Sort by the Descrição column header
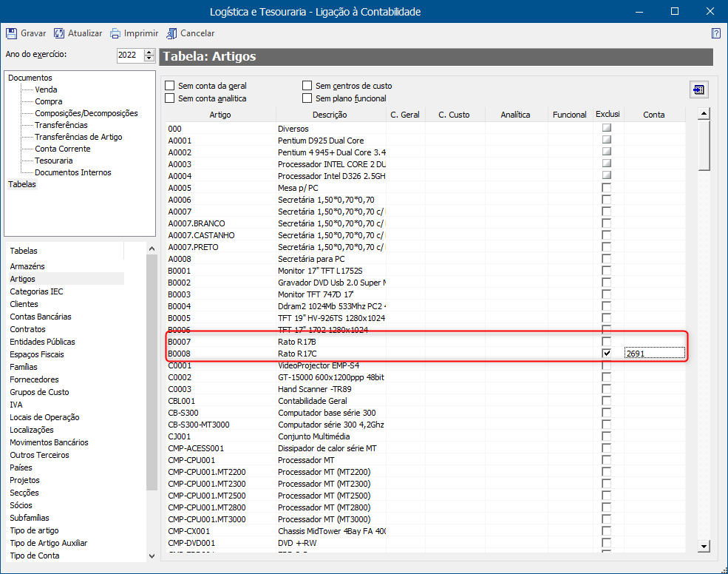The height and width of the screenshot is (574, 728). tap(330, 115)
